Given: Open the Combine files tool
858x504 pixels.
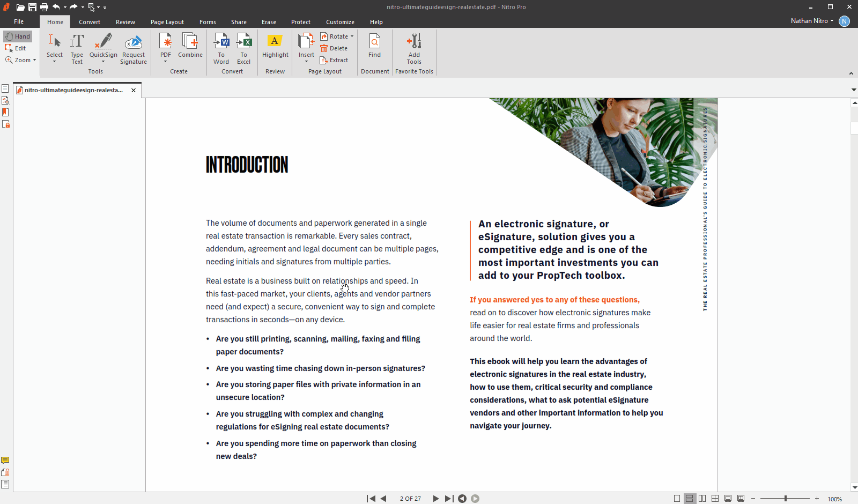Looking at the screenshot, I should (x=190, y=42).
